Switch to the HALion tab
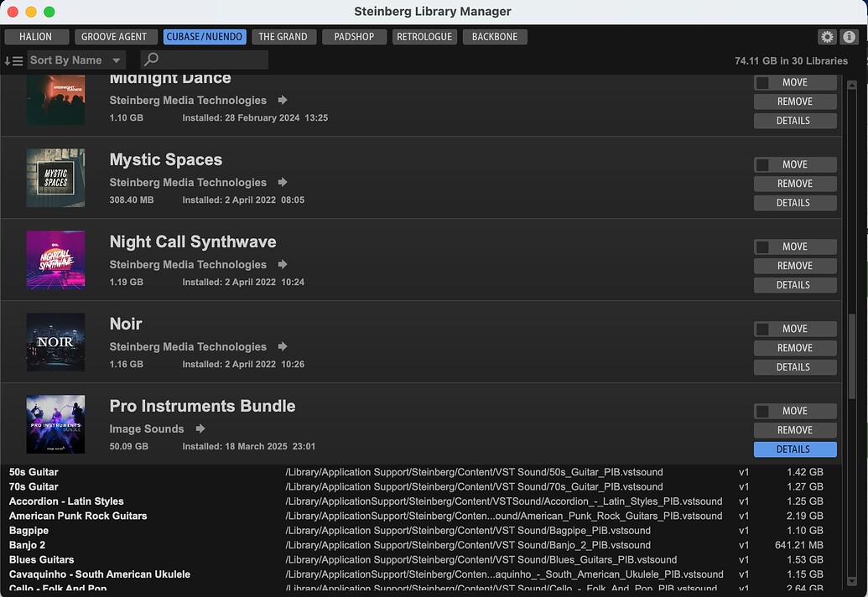Image resolution: width=868 pixels, height=597 pixels. click(35, 37)
